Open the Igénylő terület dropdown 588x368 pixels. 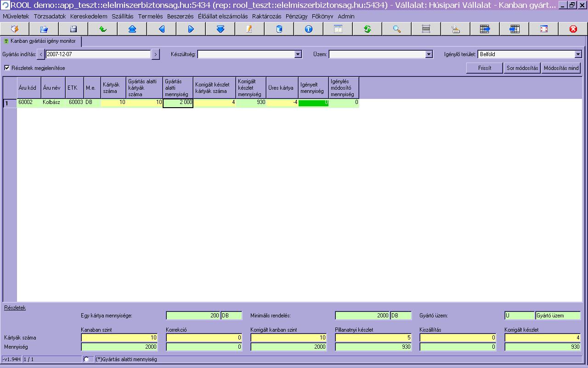pos(578,54)
